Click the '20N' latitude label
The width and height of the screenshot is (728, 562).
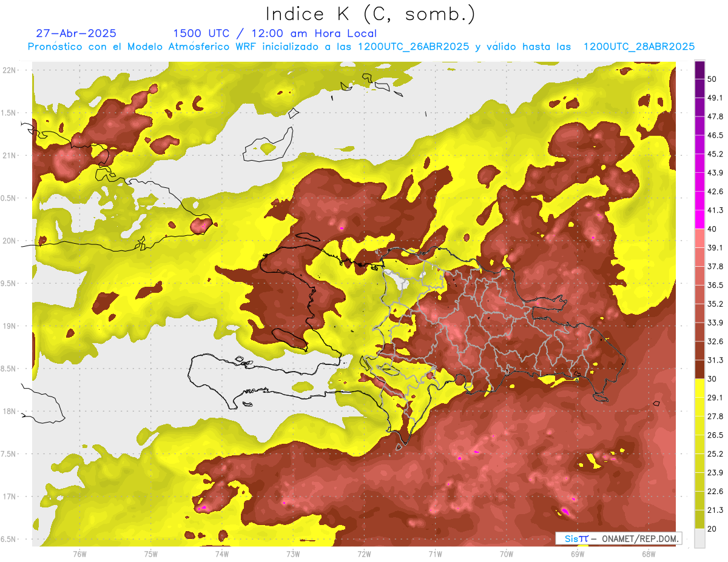click(x=9, y=241)
